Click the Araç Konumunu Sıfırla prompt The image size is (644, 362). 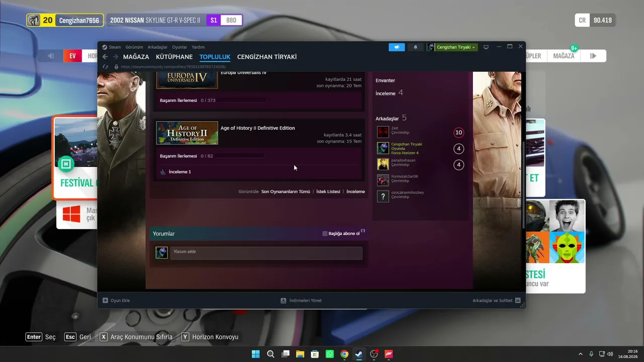[136, 337]
